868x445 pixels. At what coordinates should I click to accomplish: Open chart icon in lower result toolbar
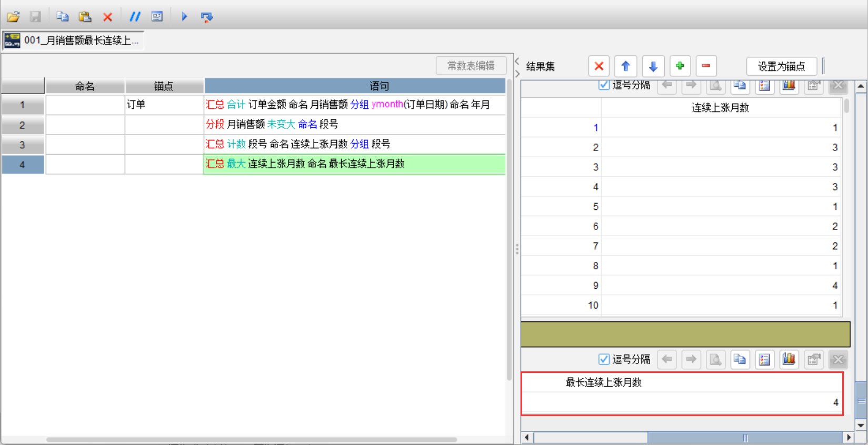(789, 359)
